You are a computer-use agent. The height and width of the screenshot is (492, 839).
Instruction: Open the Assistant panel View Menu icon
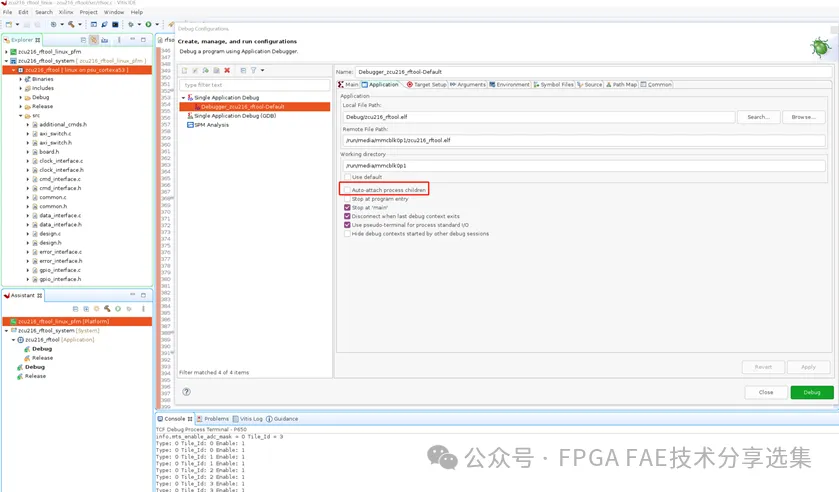coord(143,309)
